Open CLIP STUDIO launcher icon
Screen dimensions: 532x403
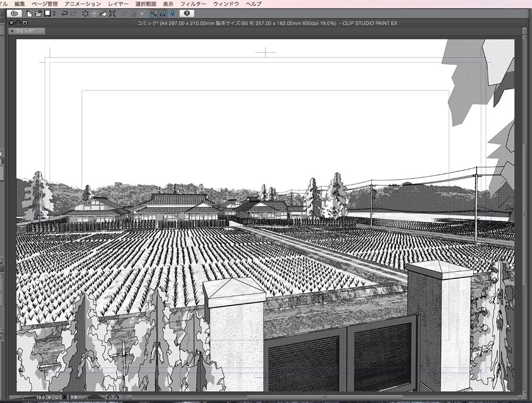click(14, 14)
